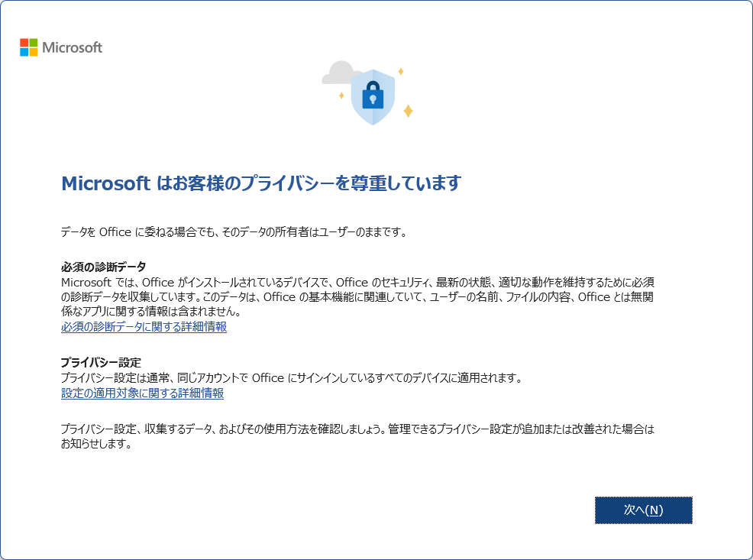Open 必須の診断データに関する詳細情報 link
753x560 pixels.
tap(144, 326)
